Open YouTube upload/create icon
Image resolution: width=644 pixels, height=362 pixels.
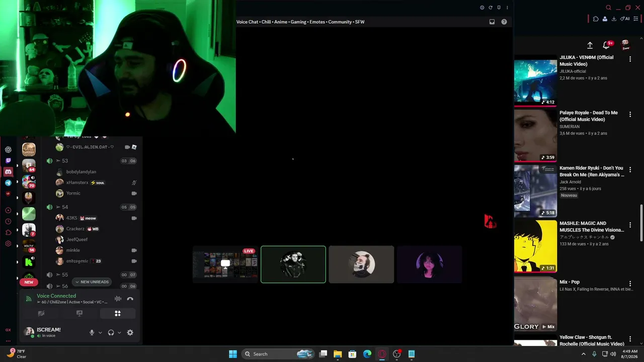(590, 45)
